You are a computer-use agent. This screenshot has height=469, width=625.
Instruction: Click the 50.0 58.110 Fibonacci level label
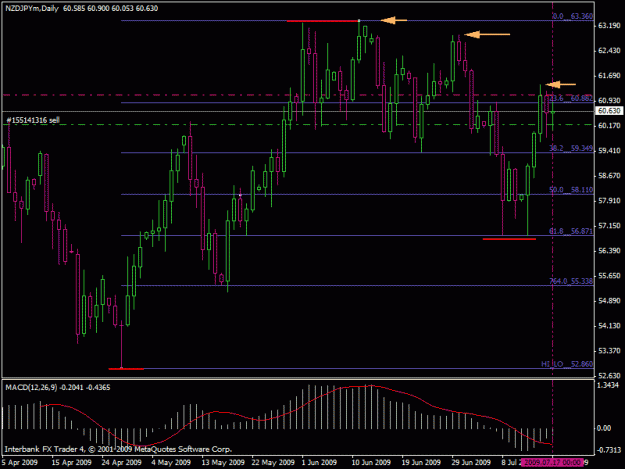(x=571, y=190)
